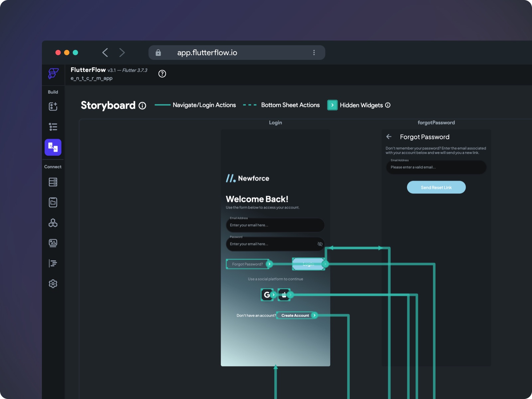Open the settings gear in sidebar
The width and height of the screenshot is (532, 399).
53,284
